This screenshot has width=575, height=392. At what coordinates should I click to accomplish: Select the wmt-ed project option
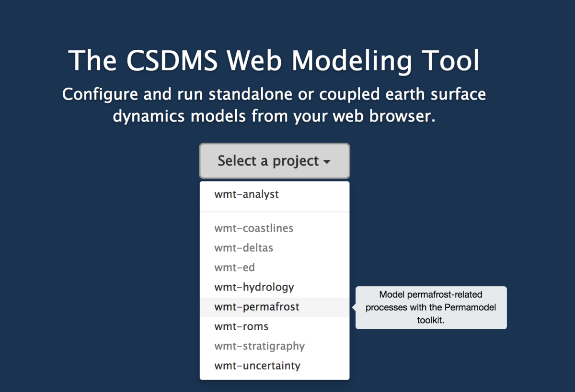coord(234,268)
